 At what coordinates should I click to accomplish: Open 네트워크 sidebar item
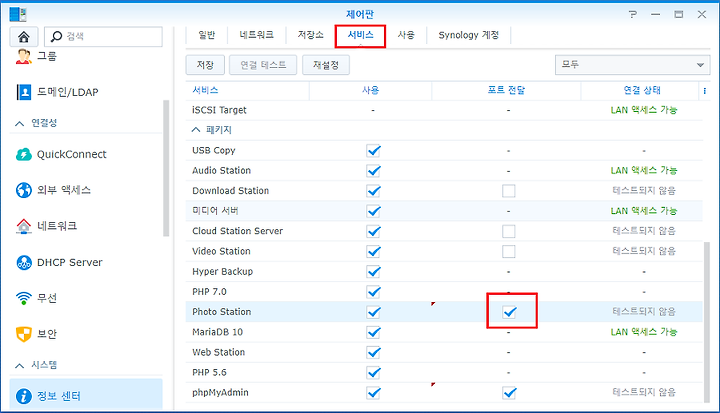(x=46, y=226)
